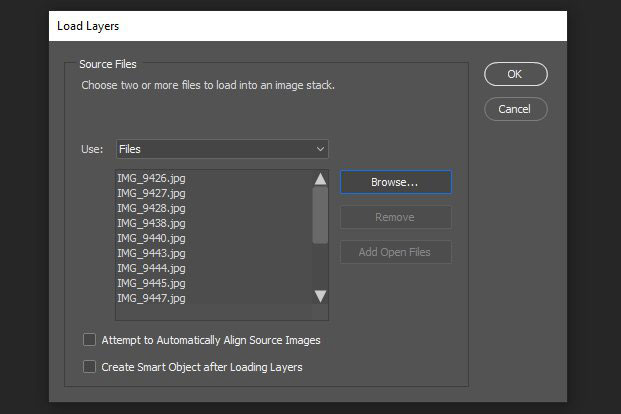Image resolution: width=621 pixels, height=414 pixels.
Task: Click the scroll up arrow in file list
Action: 320,179
